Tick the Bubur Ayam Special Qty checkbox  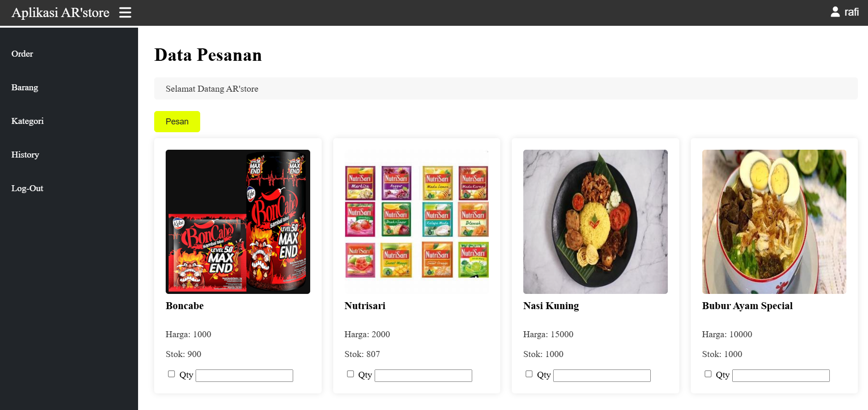click(708, 374)
